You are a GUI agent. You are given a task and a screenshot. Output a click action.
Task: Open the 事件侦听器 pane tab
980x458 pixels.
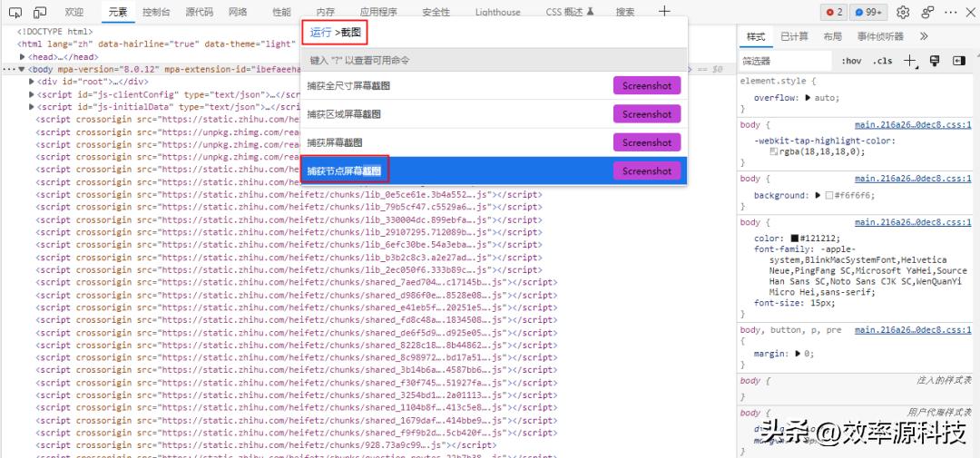point(880,37)
